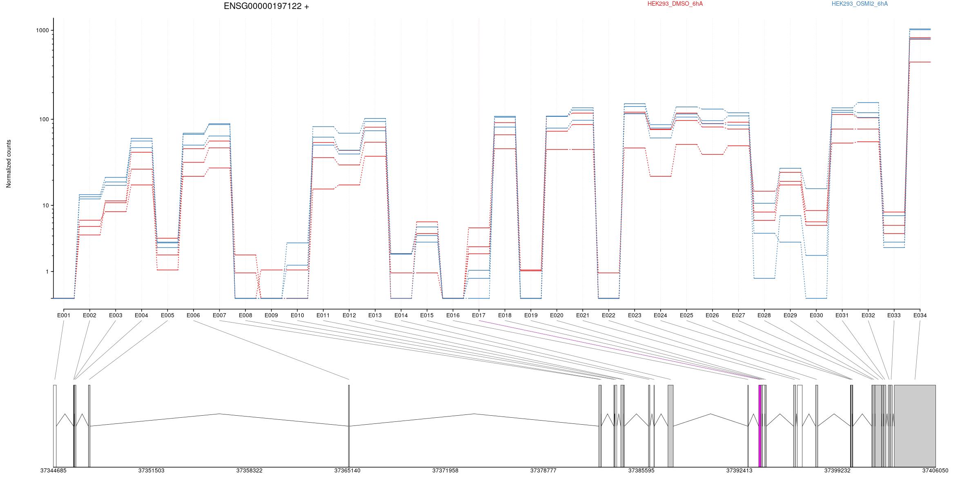980x490 pixels.
Task: Select exon label E023
Action: (635, 315)
